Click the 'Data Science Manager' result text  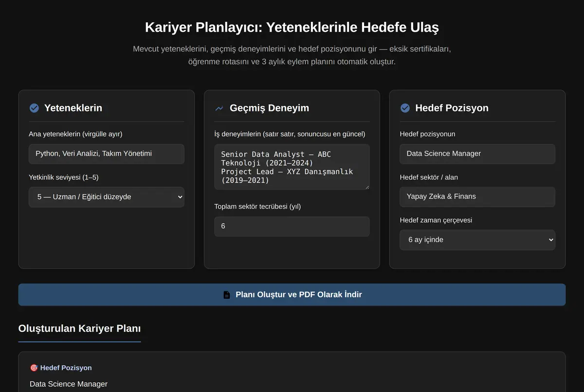pos(69,384)
